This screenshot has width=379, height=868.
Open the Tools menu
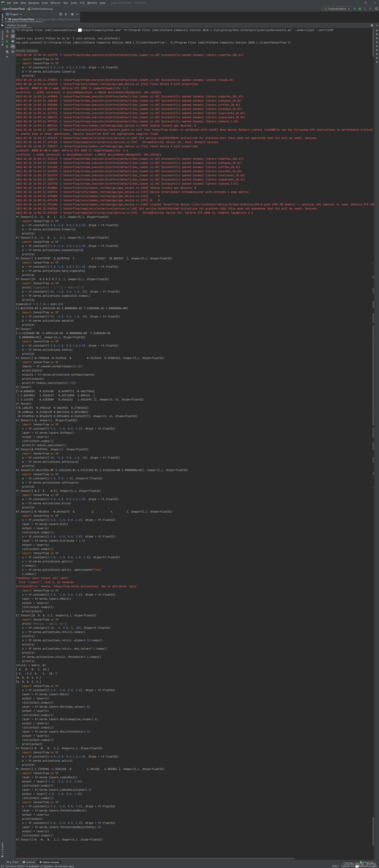pos(74,3)
